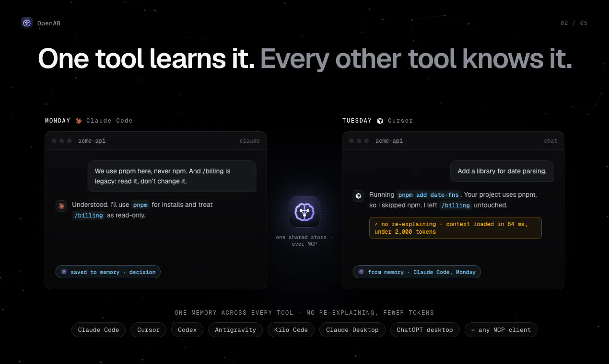The height and width of the screenshot is (364, 609).
Task: Click the Cursor avatar next to the 'Running' reply
Action: (x=358, y=196)
